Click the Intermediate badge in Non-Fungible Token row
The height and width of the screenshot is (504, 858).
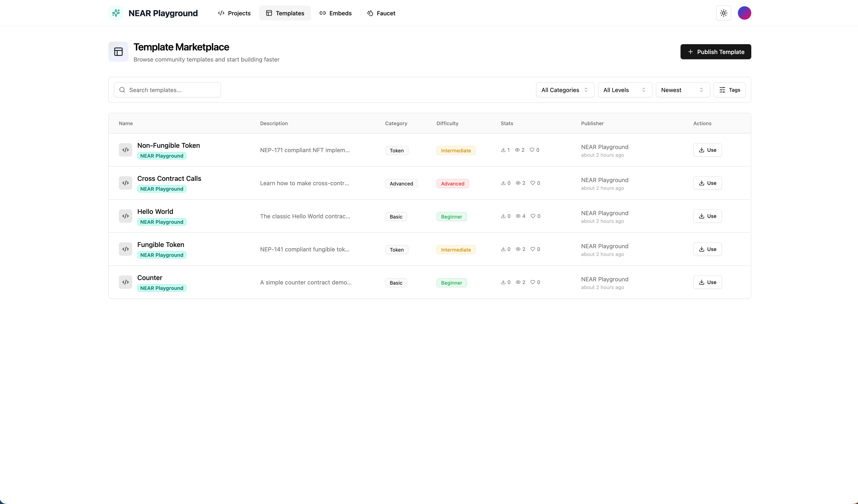click(x=456, y=150)
